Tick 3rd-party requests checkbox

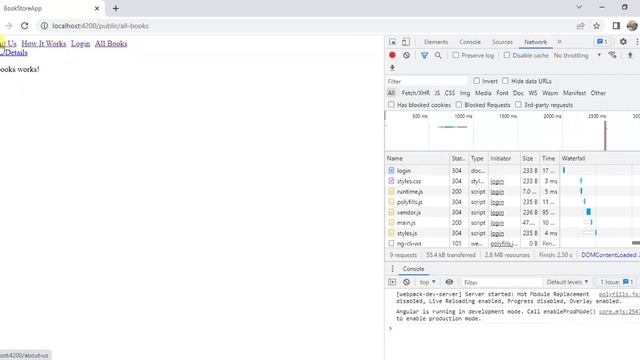(x=518, y=105)
